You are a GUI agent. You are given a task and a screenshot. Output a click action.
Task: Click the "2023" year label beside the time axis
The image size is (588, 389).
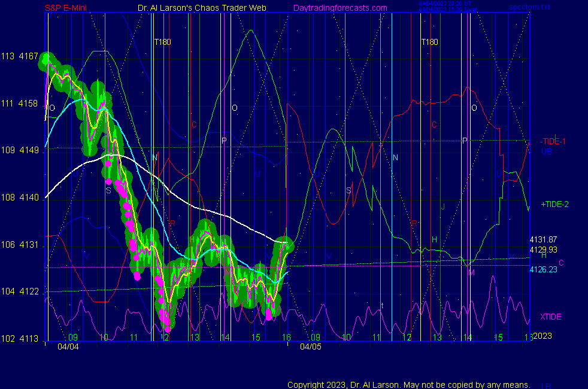click(542, 336)
